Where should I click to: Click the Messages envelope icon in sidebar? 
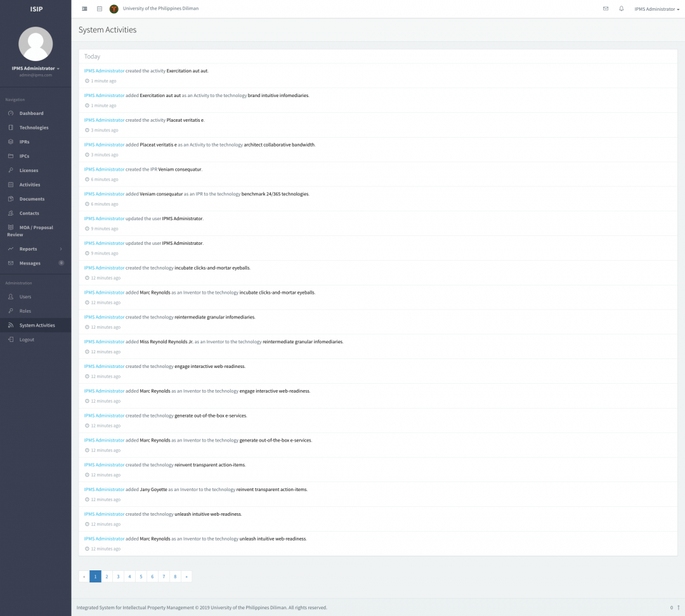tap(11, 263)
